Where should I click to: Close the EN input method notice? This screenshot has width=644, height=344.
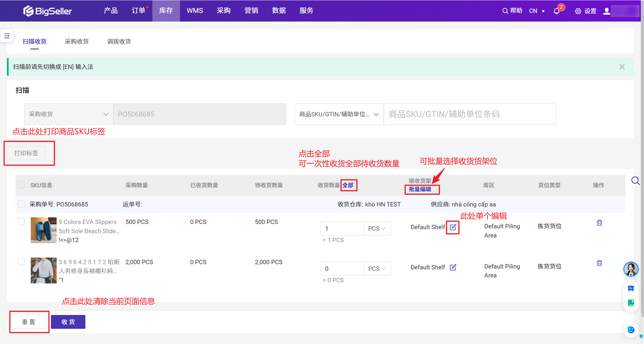pyautogui.click(x=622, y=67)
